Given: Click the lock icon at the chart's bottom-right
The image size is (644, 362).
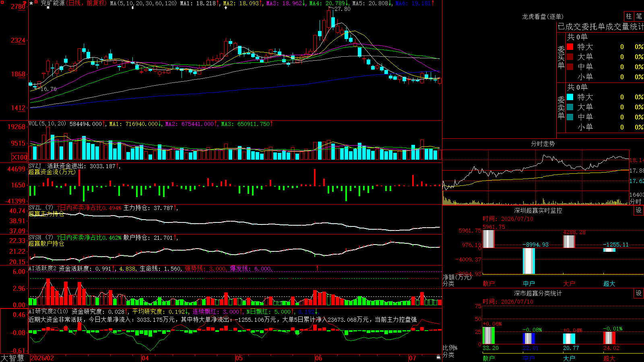Looking at the screenshot, I should [438, 357].
